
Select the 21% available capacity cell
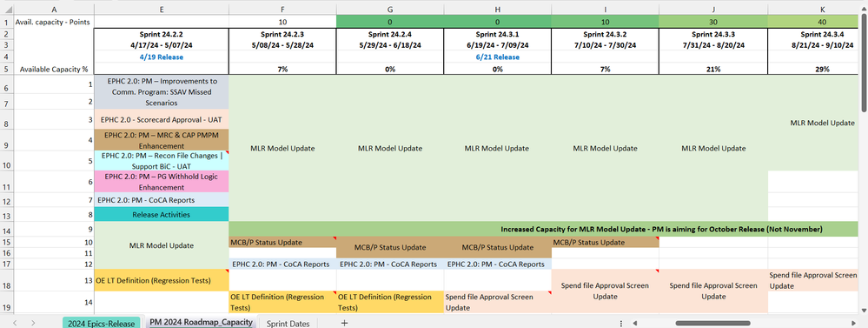(712, 70)
